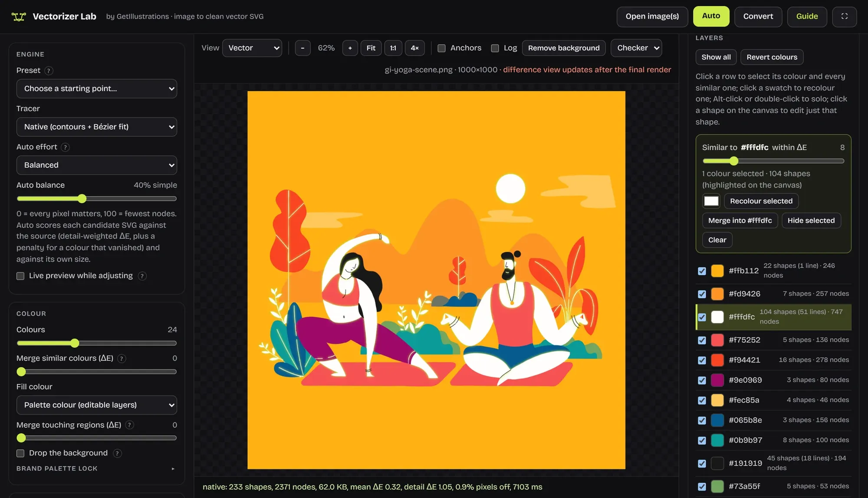
Task: Click Recolour selected
Action: pyautogui.click(x=761, y=201)
